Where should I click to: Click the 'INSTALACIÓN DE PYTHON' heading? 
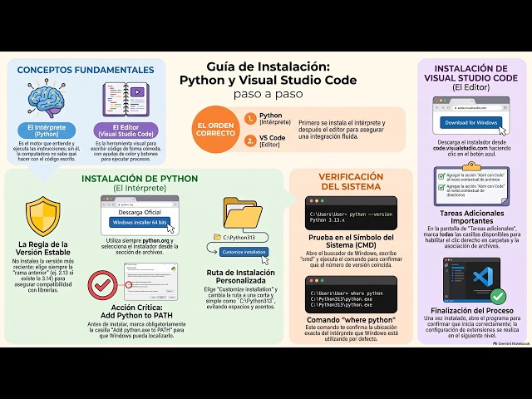click(x=140, y=179)
